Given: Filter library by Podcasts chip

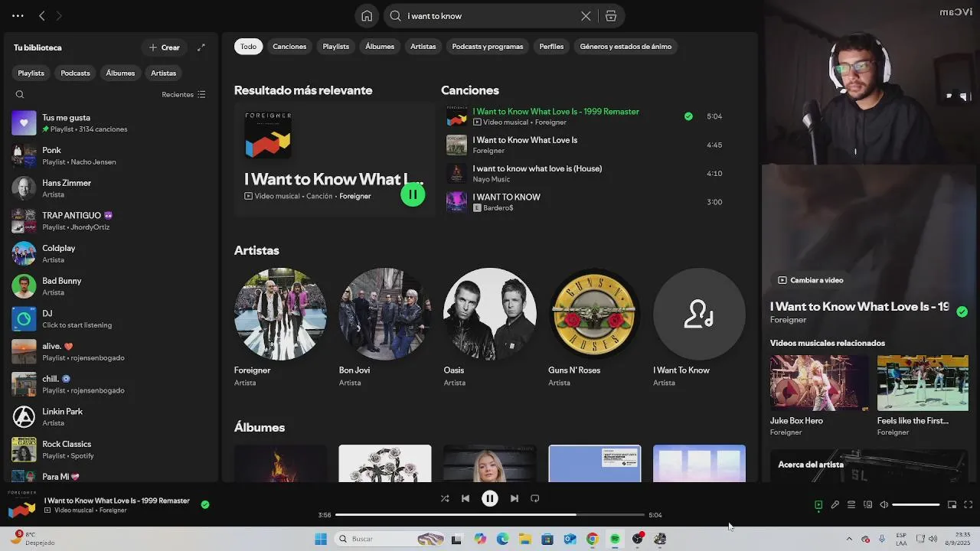Looking at the screenshot, I should click(x=75, y=73).
